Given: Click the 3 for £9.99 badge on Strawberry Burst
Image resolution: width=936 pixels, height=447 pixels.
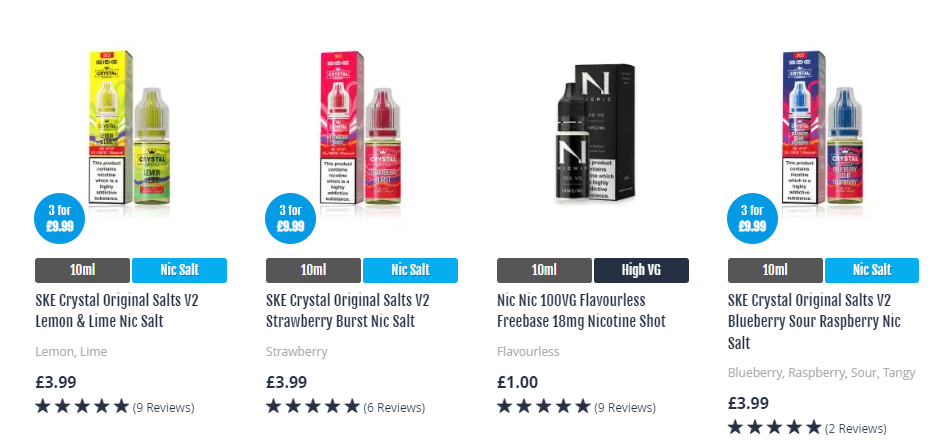Looking at the screenshot, I should (x=290, y=218).
